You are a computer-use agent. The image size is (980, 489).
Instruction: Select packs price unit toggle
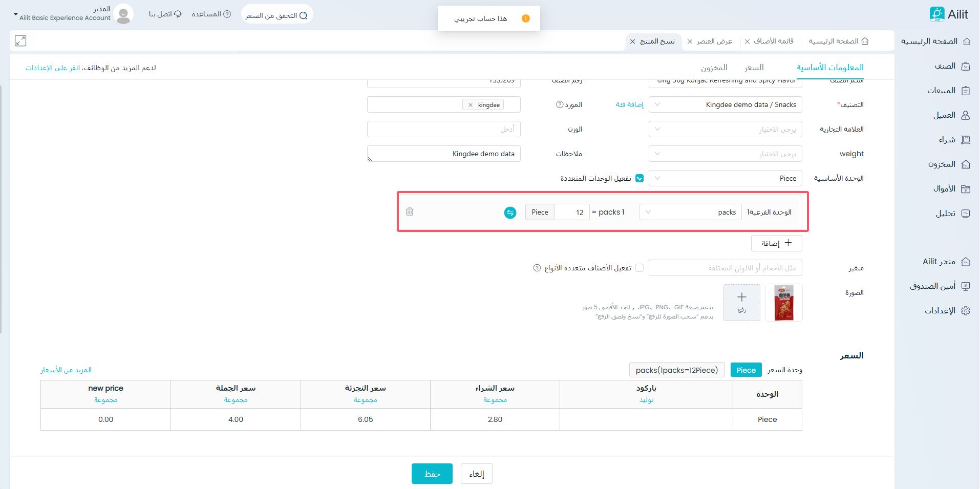(x=676, y=370)
